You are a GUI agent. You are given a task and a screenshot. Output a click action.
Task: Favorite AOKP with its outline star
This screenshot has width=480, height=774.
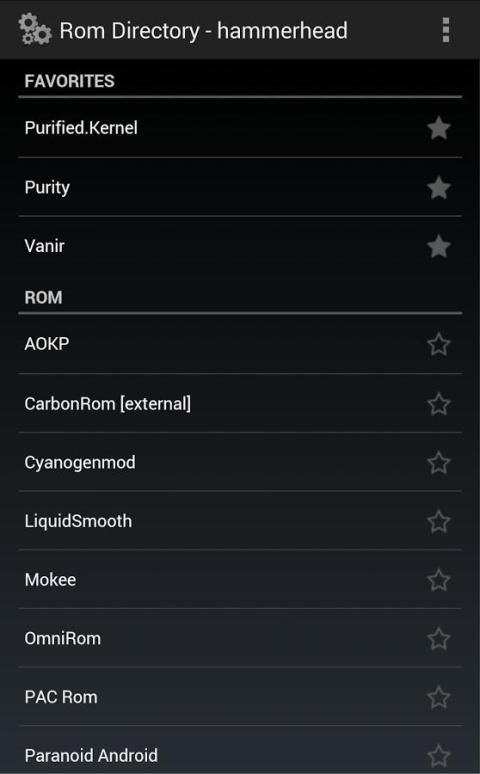[x=439, y=345]
